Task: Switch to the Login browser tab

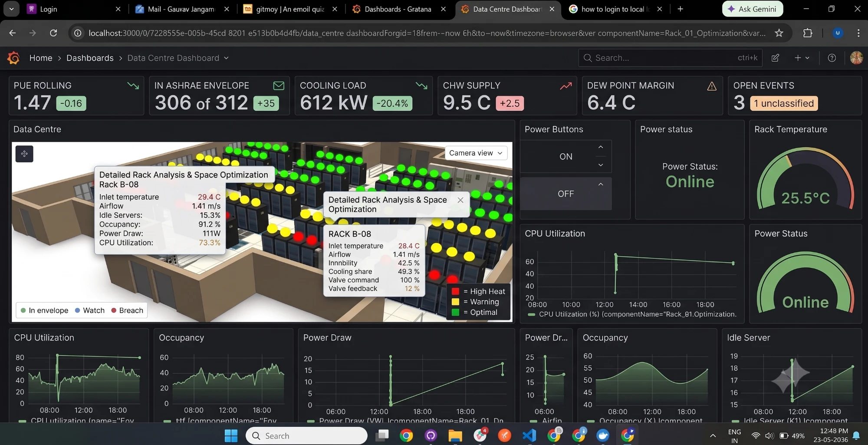Action: click(x=74, y=9)
